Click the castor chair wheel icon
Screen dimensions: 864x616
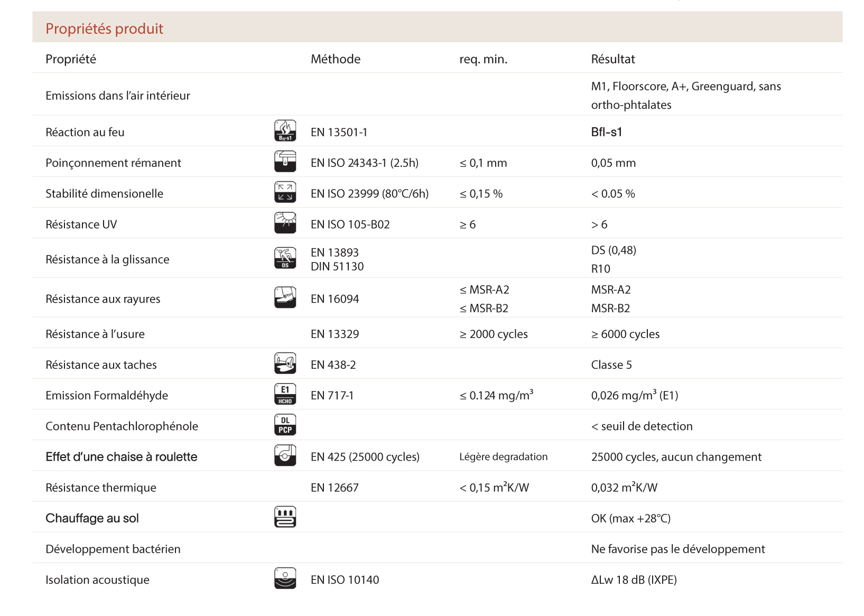click(285, 456)
